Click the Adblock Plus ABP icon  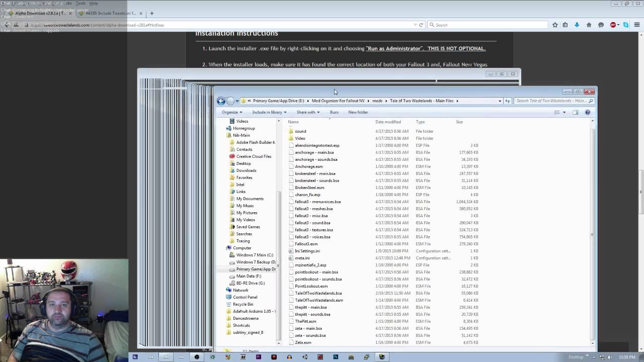613,25
